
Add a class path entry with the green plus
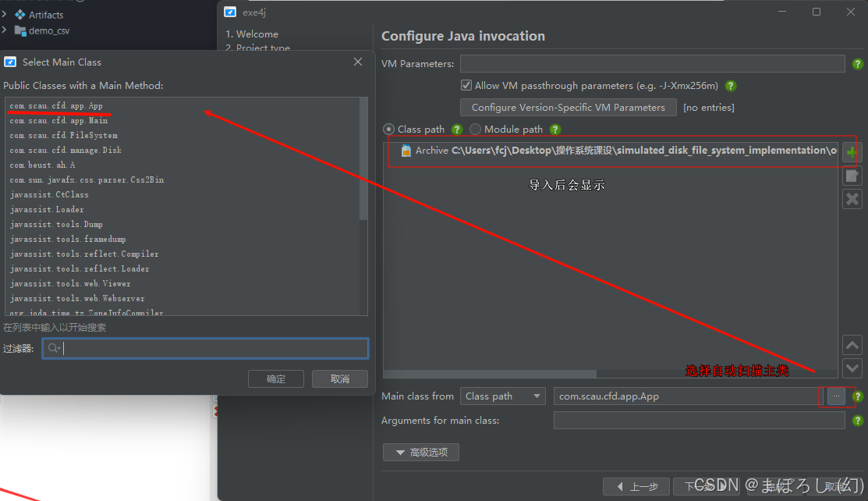pyautogui.click(x=852, y=152)
